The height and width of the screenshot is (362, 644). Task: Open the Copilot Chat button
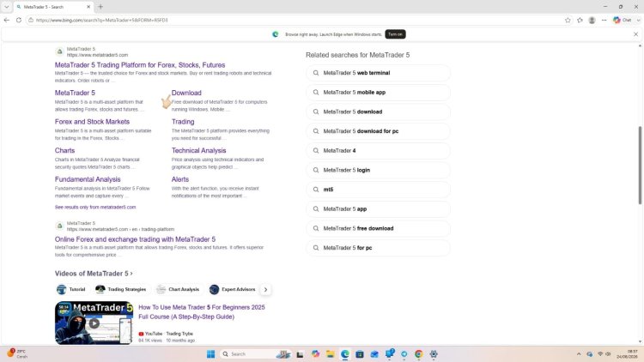point(623,20)
